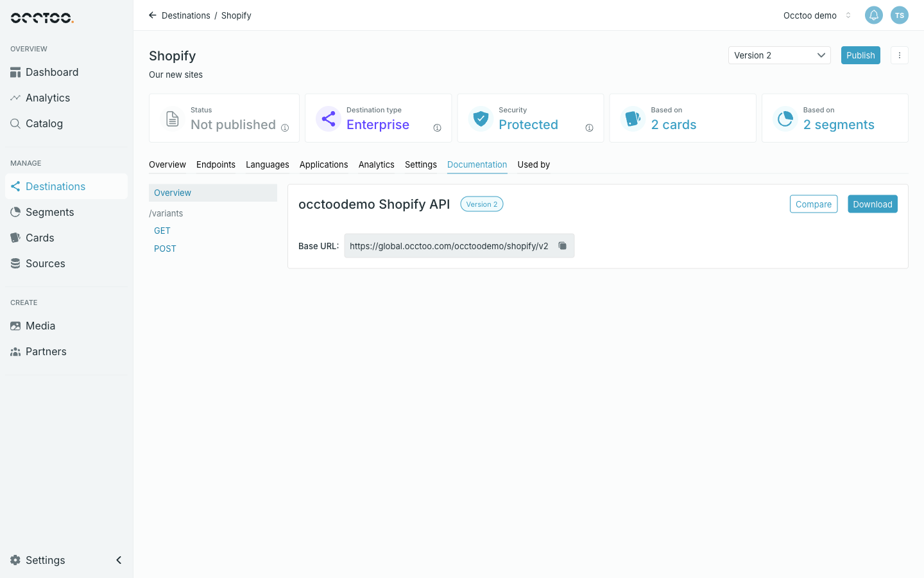Open the Applications tab

(x=324, y=165)
